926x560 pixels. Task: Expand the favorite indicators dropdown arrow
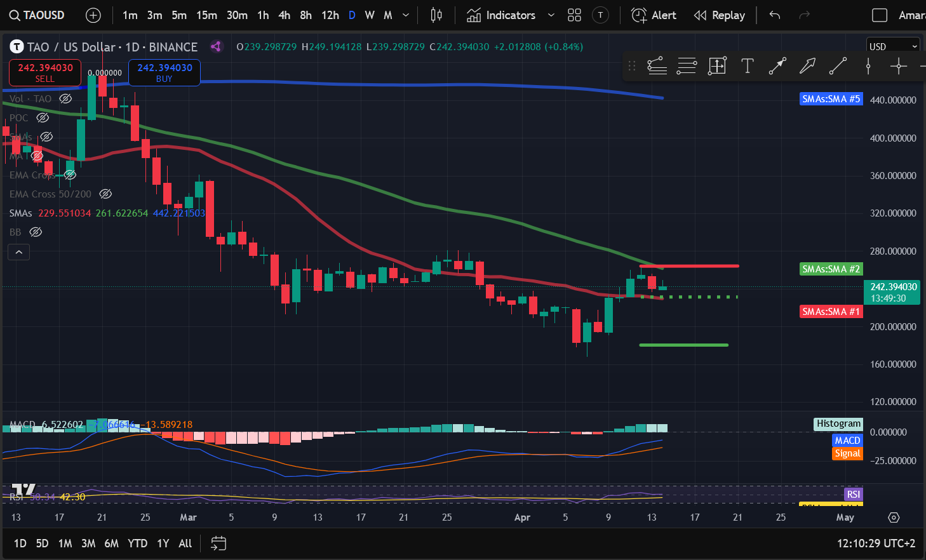pos(551,15)
